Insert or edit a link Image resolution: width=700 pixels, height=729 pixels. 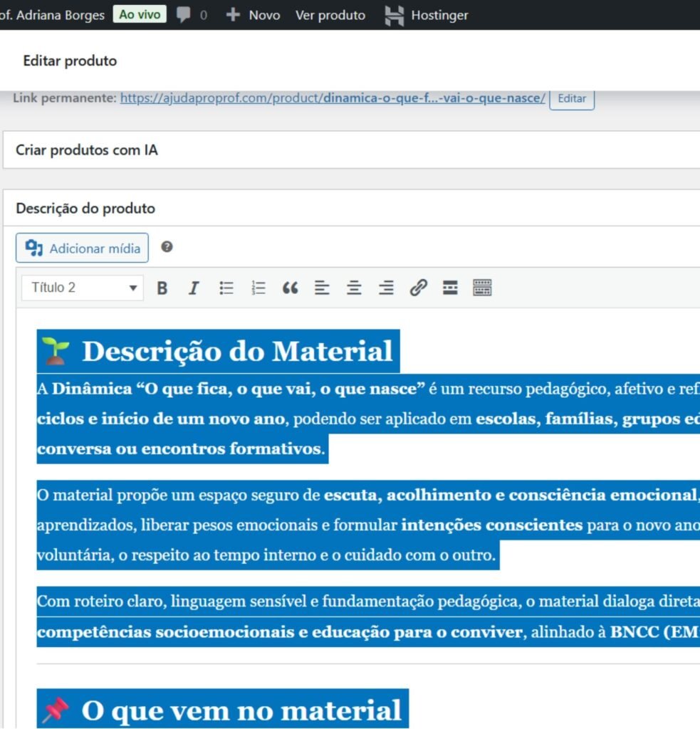pos(418,288)
